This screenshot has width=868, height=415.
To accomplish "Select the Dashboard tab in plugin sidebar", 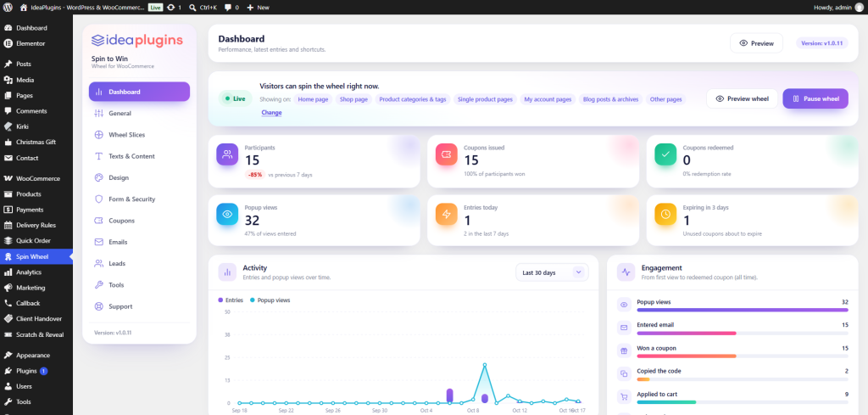I will 140,92.
